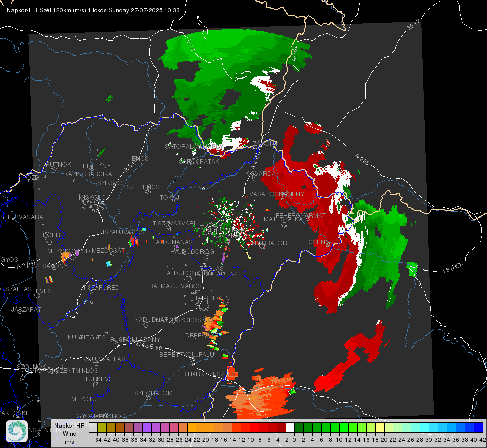Screen dimensions: 487x448
Task: Click the swirl logo icon beside legend
Action: click(17, 431)
